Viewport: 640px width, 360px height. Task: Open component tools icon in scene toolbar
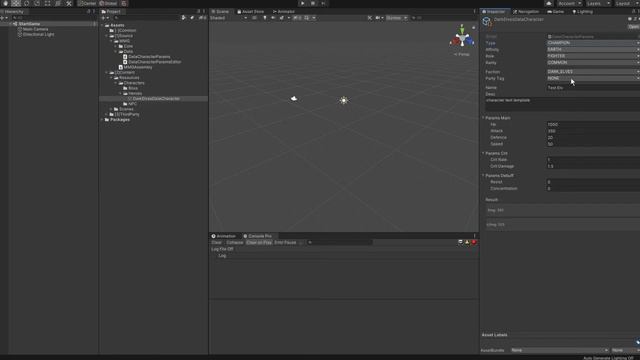370,18
